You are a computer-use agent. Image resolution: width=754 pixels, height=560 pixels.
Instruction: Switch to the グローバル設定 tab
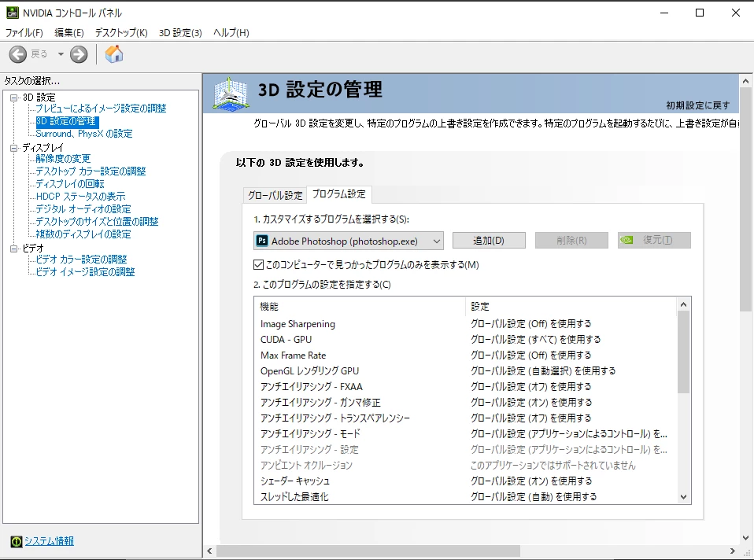pos(275,195)
